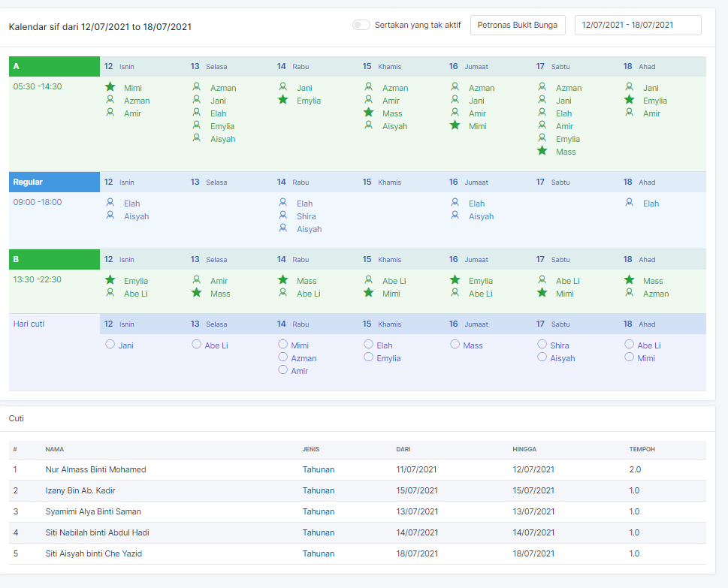Viewport: 728px width, 588px height.
Task: Click the TEMPOH column header
Action: click(x=642, y=449)
